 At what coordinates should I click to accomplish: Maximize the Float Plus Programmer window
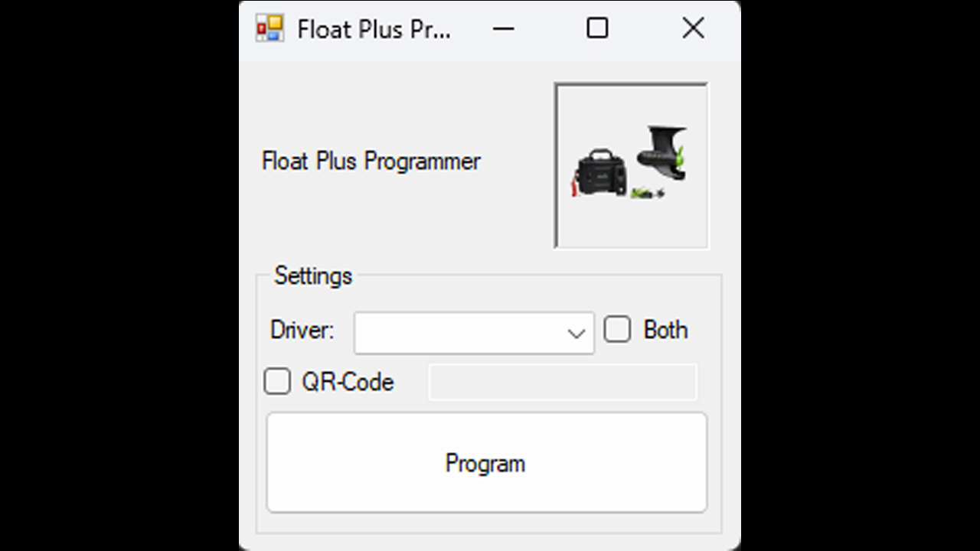tap(597, 28)
